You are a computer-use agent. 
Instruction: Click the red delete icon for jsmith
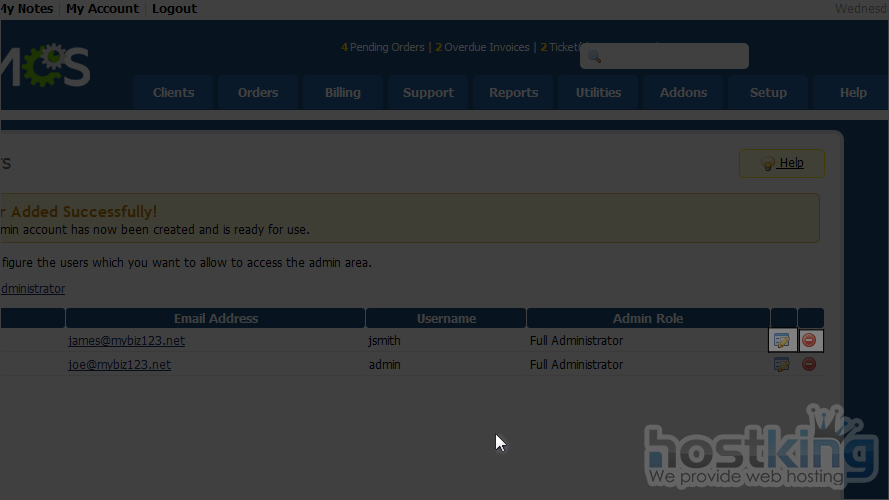810,341
